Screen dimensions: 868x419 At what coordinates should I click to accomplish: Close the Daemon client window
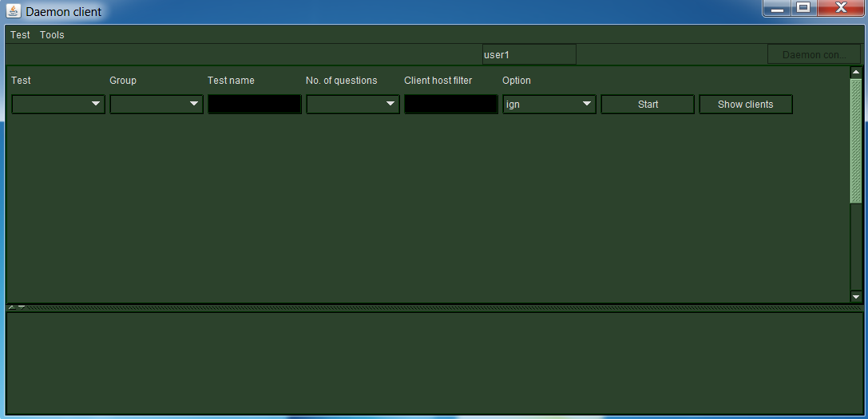coord(841,8)
